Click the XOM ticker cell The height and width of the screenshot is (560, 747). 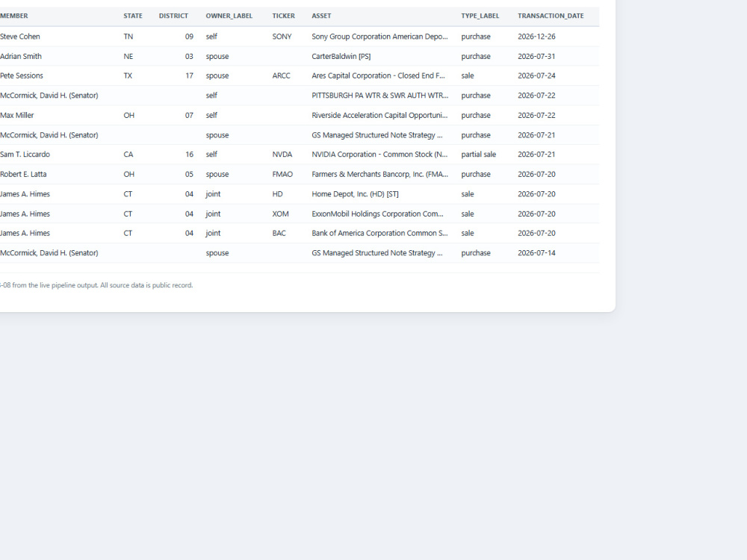tap(281, 214)
